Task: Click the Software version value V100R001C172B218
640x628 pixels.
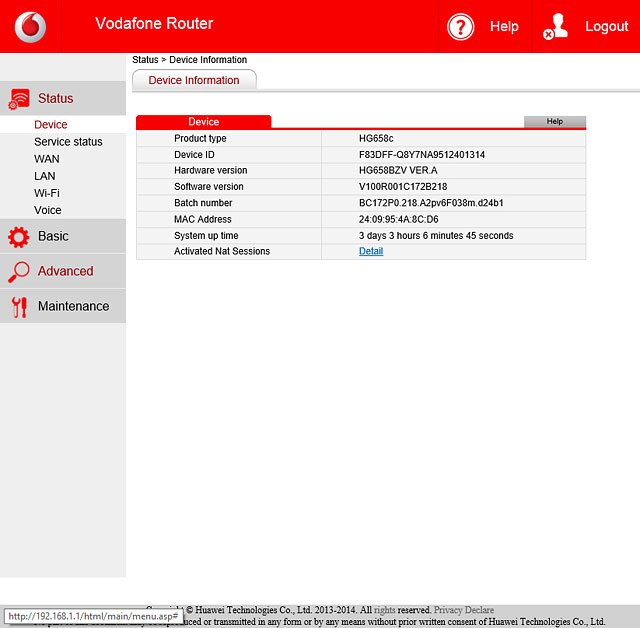Action: 403,186
